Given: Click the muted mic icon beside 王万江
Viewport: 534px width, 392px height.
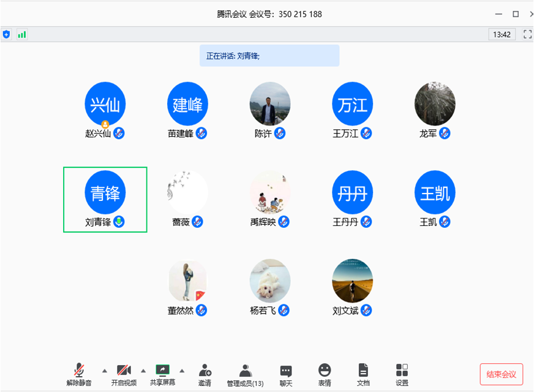Looking at the screenshot, I should coord(366,133).
